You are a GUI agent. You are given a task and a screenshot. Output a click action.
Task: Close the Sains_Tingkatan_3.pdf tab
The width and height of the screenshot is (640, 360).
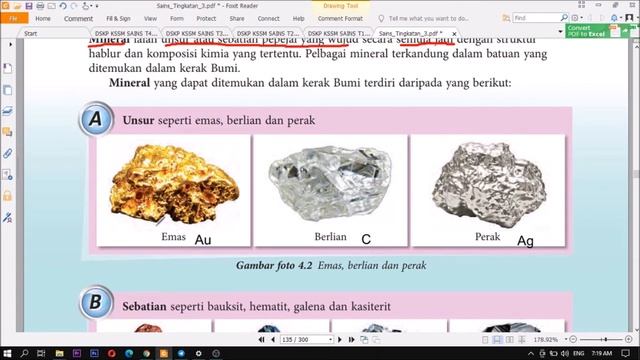[454, 34]
